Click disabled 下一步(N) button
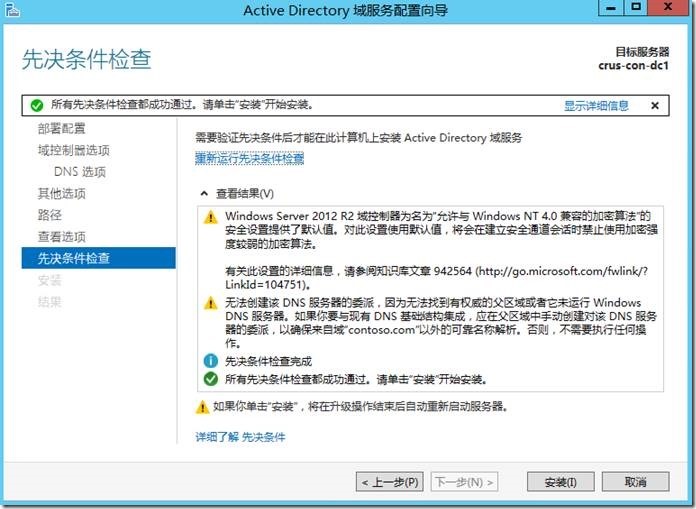The image size is (696, 509). click(x=464, y=482)
